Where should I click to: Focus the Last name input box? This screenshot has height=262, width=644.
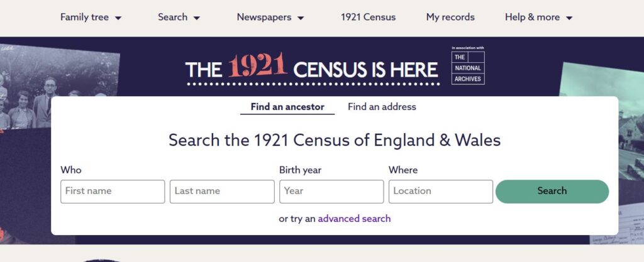(x=222, y=192)
